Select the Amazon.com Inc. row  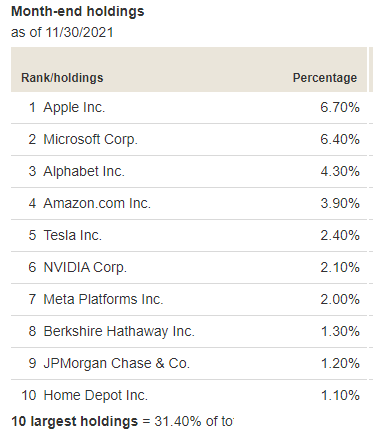(189, 203)
